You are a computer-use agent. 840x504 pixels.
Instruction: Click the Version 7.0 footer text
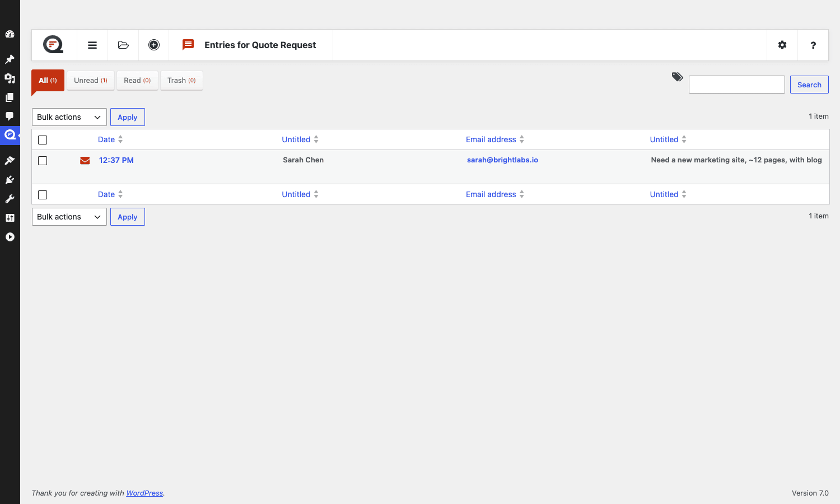click(810, 493)
